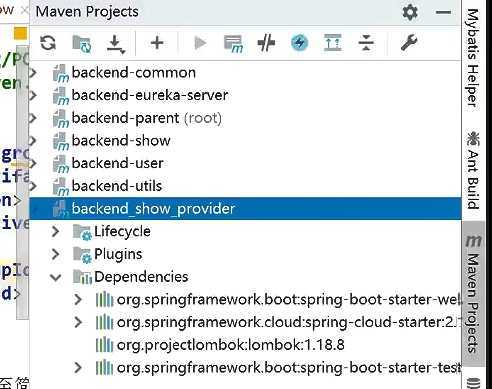Open the gear options for Maven Projects

pos(410,13)
